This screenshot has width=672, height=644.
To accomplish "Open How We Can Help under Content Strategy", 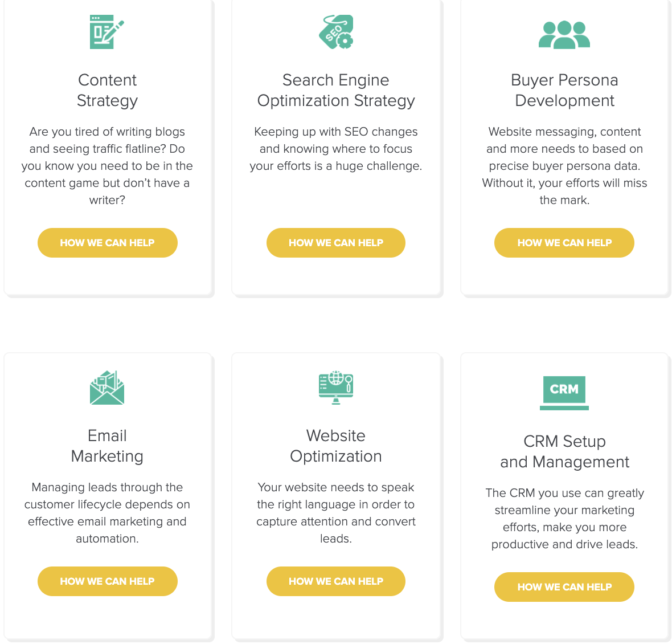I will (x=108, y=243).
